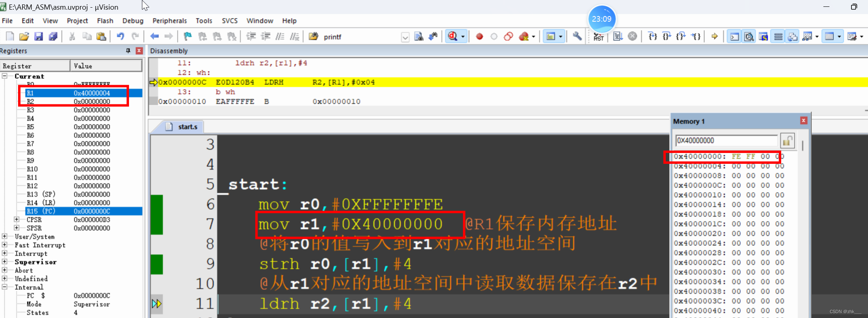Close the Memory 1 window
This screenshot has height=318, width=868.
coord(803,120)
